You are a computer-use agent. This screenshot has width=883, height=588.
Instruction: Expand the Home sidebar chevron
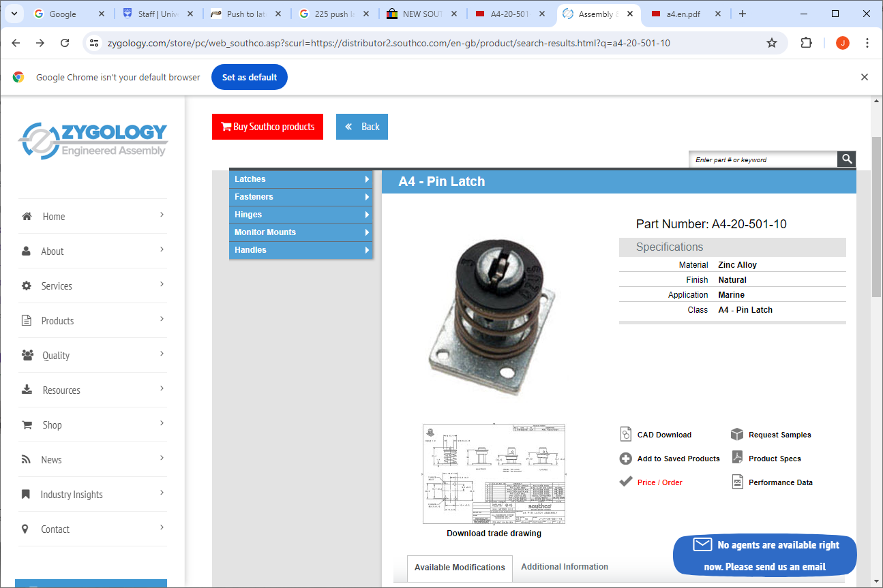point(162,215)
